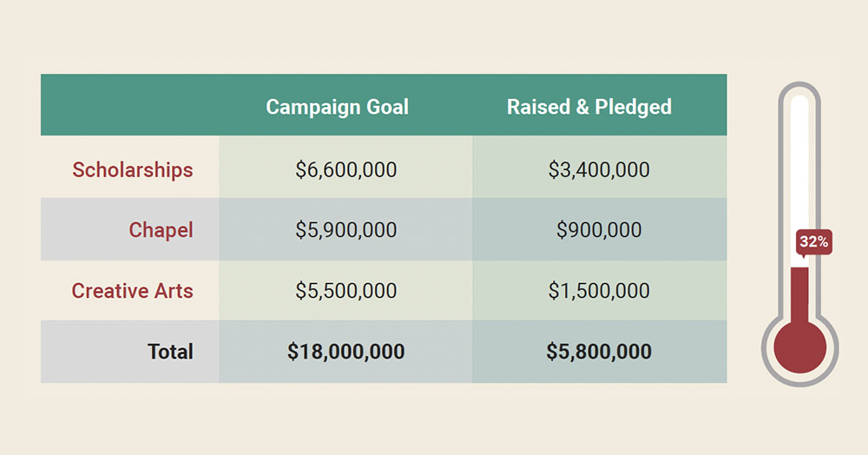Image resolution: width=868 pixels, height=455 pixels.
Task: Click the Scholarships row label
Action: [x=133, y=169]
